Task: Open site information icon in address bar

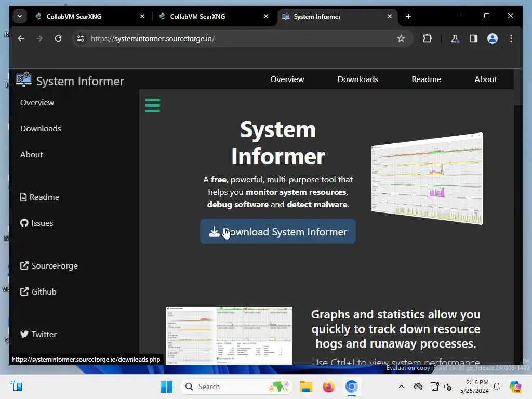Action: tap(81, 38)
